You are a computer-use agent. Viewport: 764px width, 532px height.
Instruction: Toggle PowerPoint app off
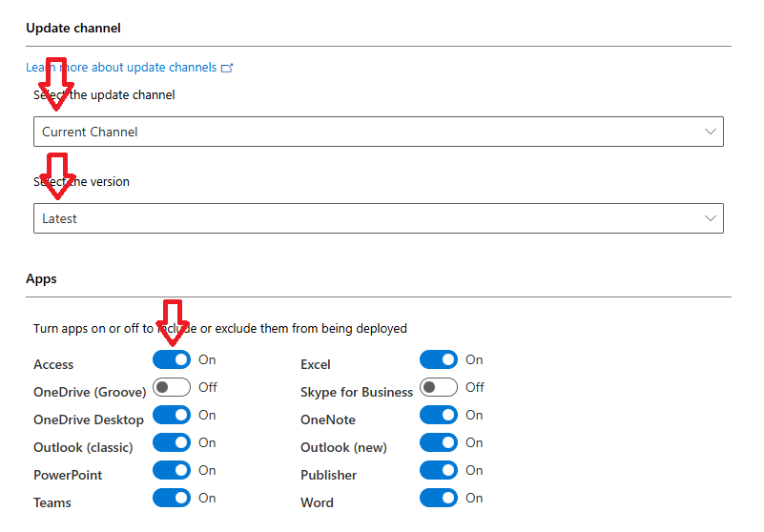pyautogui.click(x=172, y=471)
